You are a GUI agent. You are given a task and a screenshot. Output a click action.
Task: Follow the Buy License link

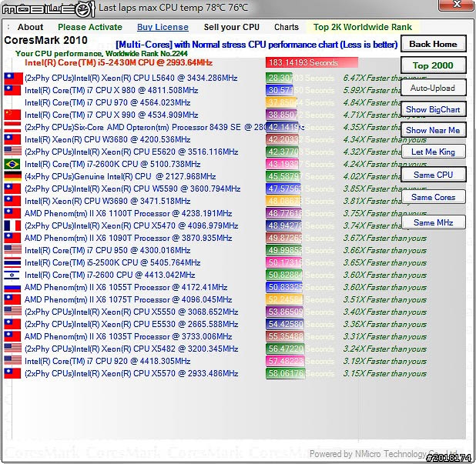(163, 27)
